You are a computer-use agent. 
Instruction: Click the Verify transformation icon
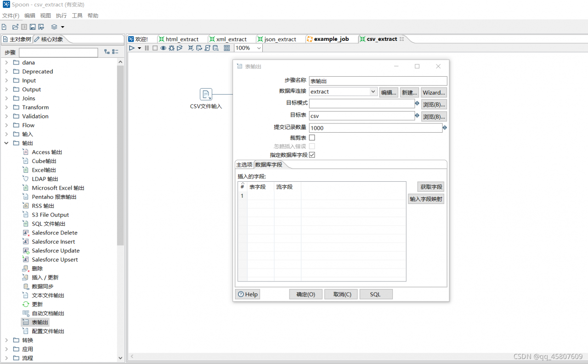click(191, 48)
